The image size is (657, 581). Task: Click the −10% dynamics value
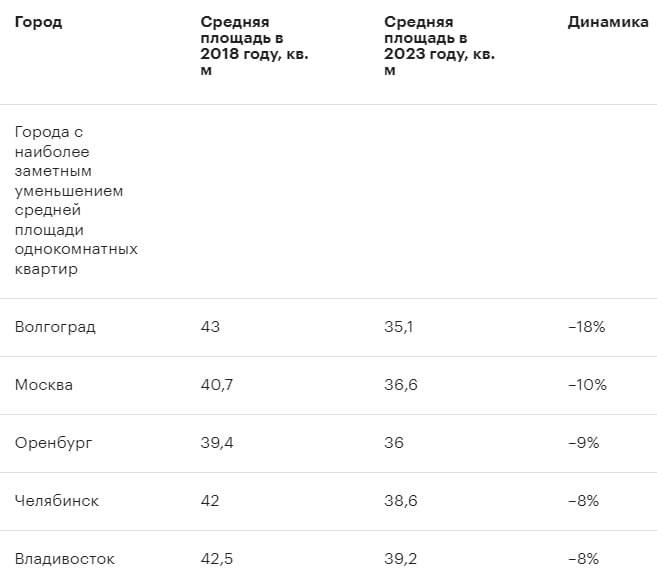586,385
